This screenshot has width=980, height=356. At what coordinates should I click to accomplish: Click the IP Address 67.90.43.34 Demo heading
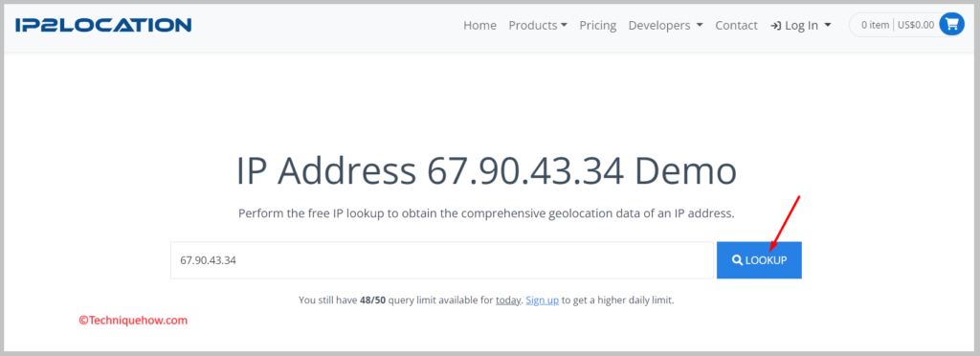click(486, 170)
